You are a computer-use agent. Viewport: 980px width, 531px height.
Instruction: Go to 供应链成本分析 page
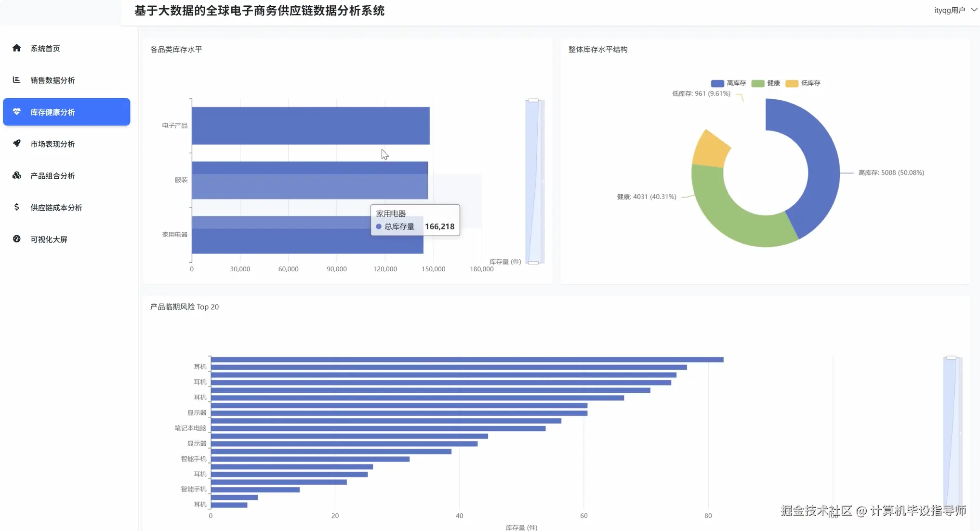[56, 207]
